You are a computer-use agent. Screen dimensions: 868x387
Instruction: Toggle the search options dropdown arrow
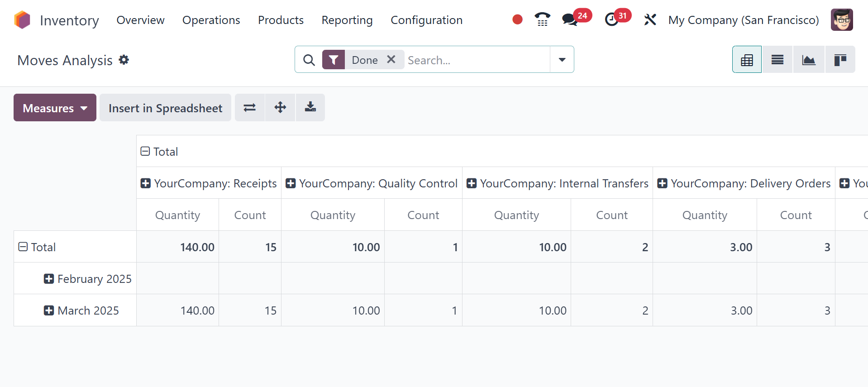(562, 60)
